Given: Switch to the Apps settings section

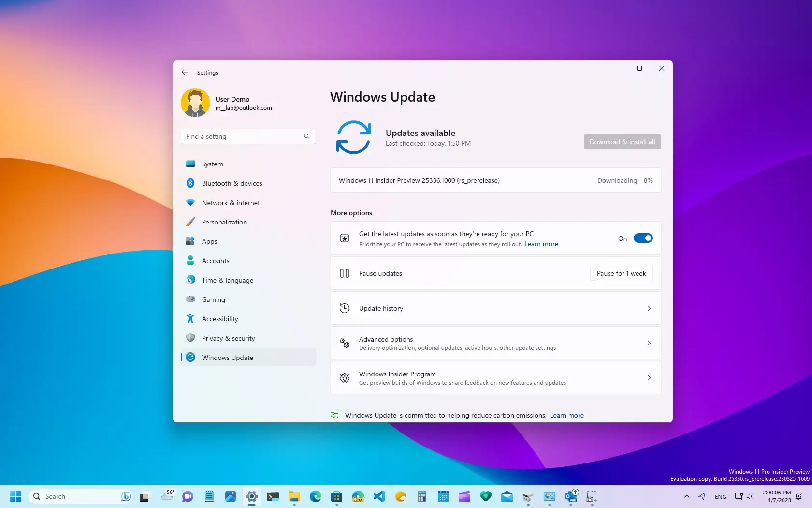Looking at the screenshot, I should click(209, 241).
